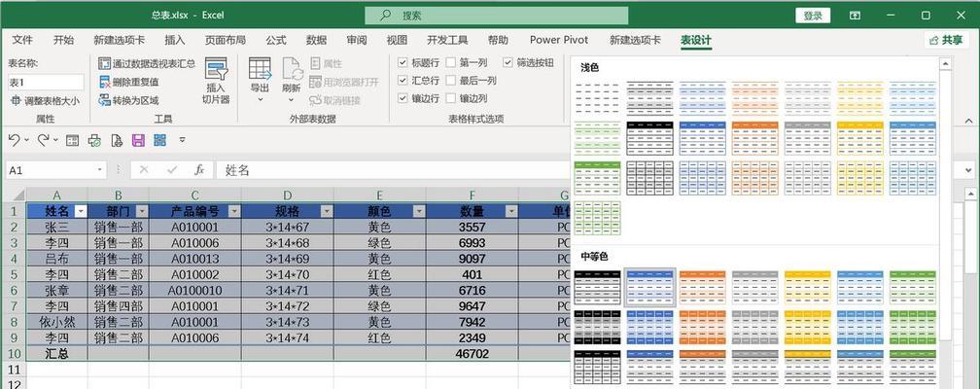The image size is (980, 389).
Task: Click the 表名称 input field containing 表1
Action: click(46, 82)
